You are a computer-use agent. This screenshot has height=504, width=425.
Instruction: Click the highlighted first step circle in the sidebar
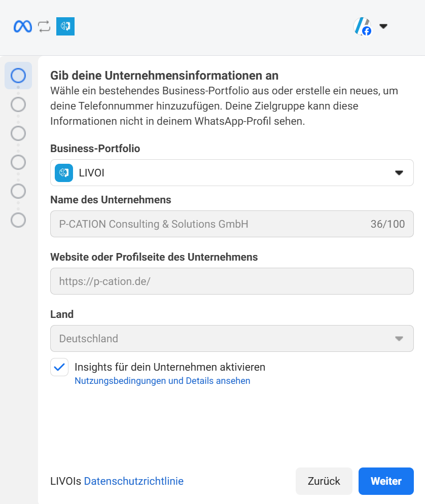[x=18, y=76]
